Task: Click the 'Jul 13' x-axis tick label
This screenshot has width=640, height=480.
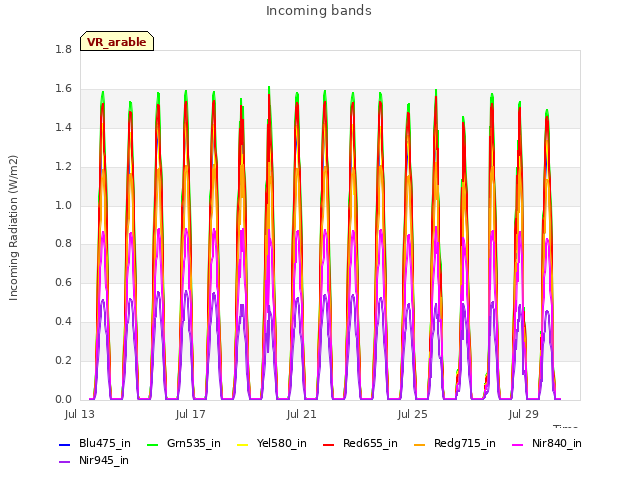Action: coord(80,414)
